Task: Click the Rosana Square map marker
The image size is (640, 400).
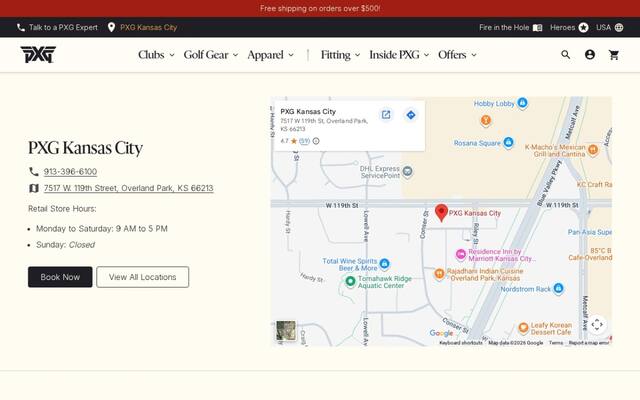Action: pyautogui.click(x=509, y=142)
